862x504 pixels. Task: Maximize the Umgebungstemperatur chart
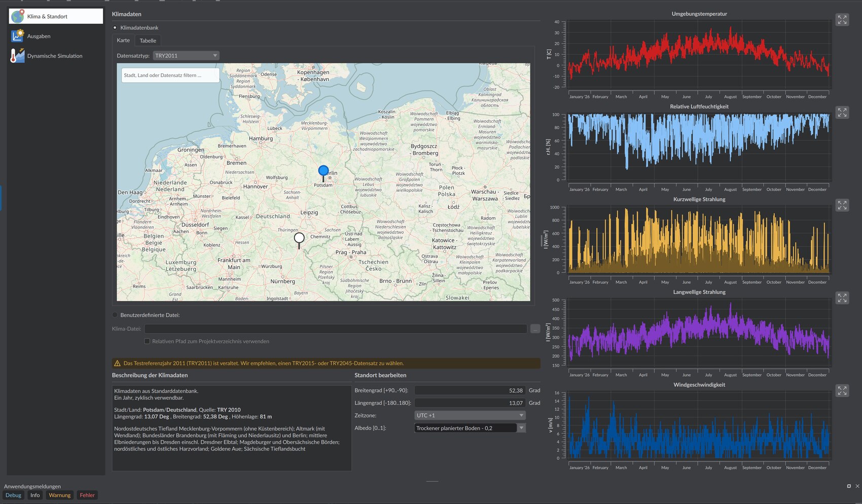click(x=842, y=20)
